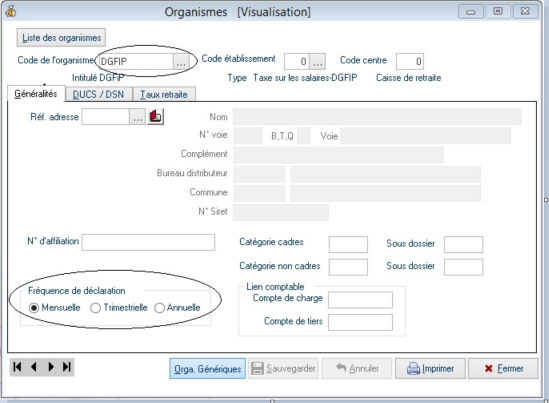Click the bee application icon in title bar
This screenshot has width=549, height=403.
click(x=11, y=12)
